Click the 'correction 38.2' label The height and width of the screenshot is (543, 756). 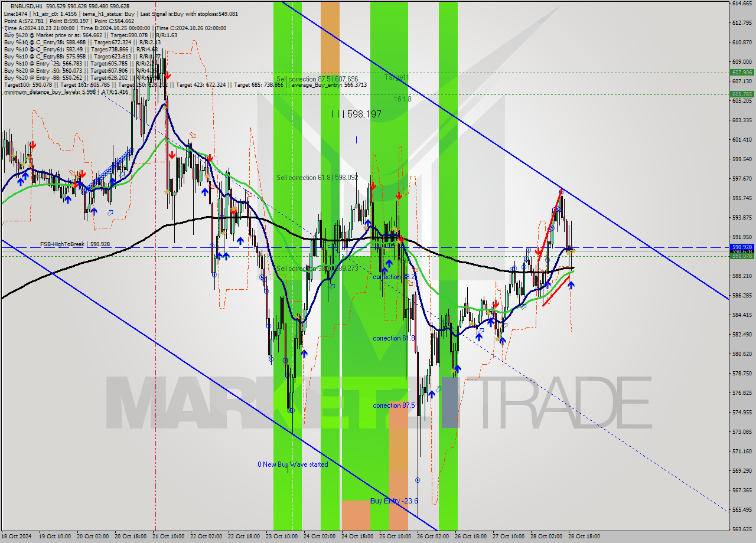click(394, 277)
